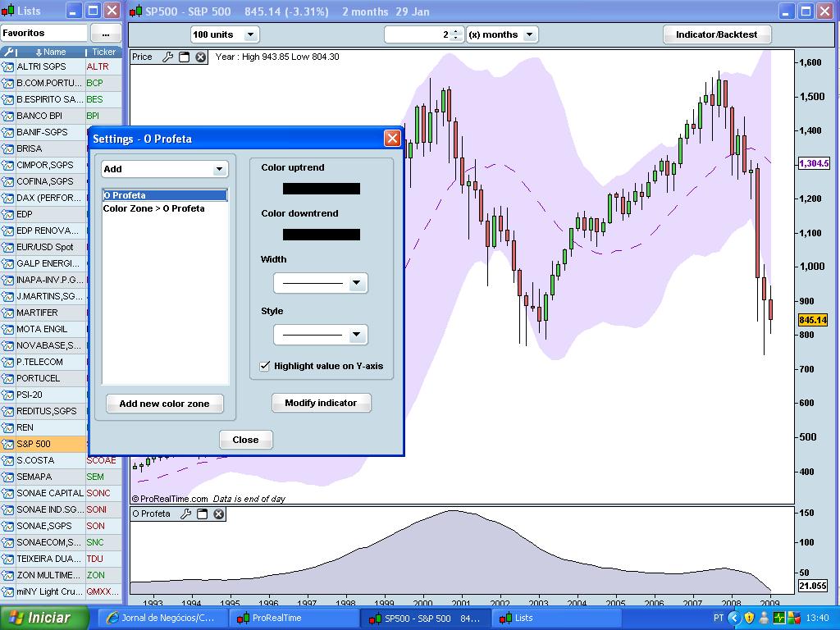The image size is (840, 630).
Task: Open the 100 units dropdown
Action: (249, 34)
